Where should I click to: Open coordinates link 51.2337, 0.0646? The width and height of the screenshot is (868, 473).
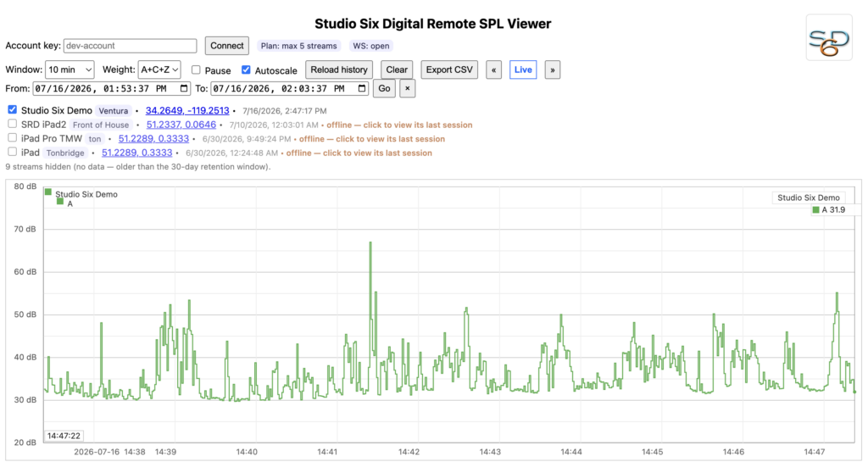[181, 125]
